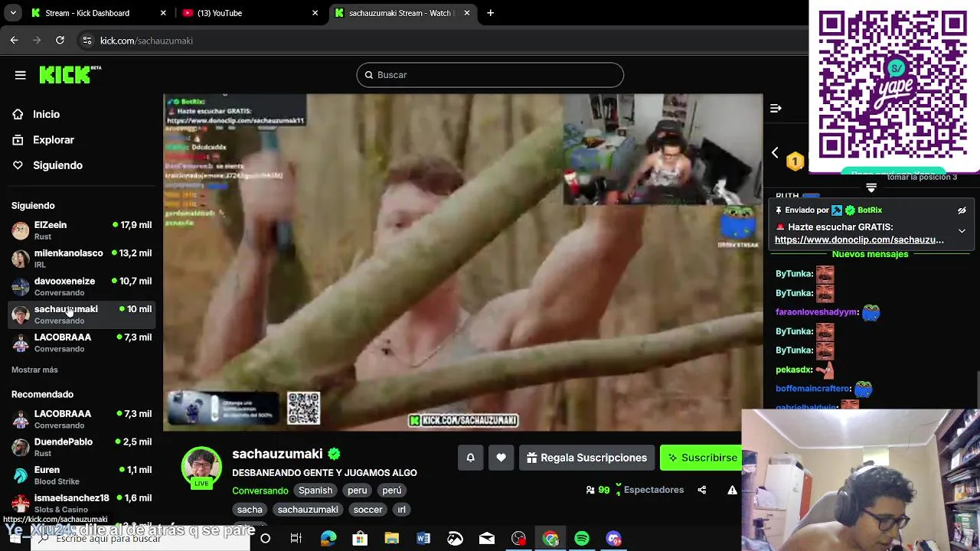
Task: Click Nuevos mensajes in chat
Action: (870, 254)
